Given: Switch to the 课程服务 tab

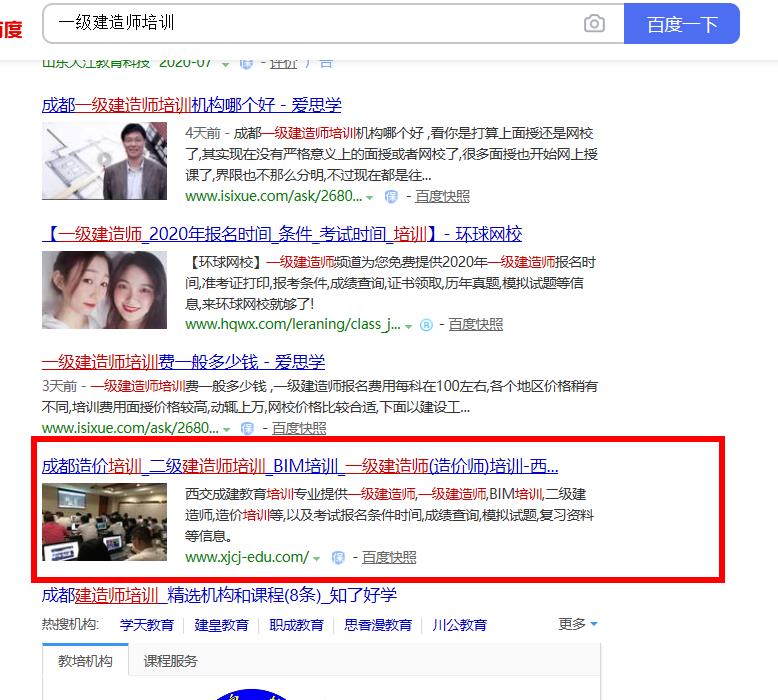Looking at the screenshot, I should click(170, 661).
